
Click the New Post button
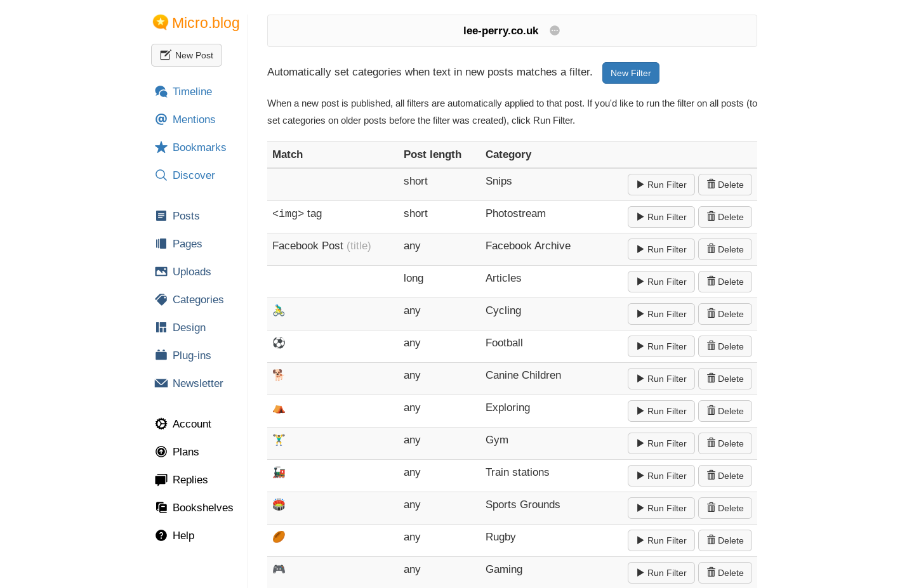point(187,55)
